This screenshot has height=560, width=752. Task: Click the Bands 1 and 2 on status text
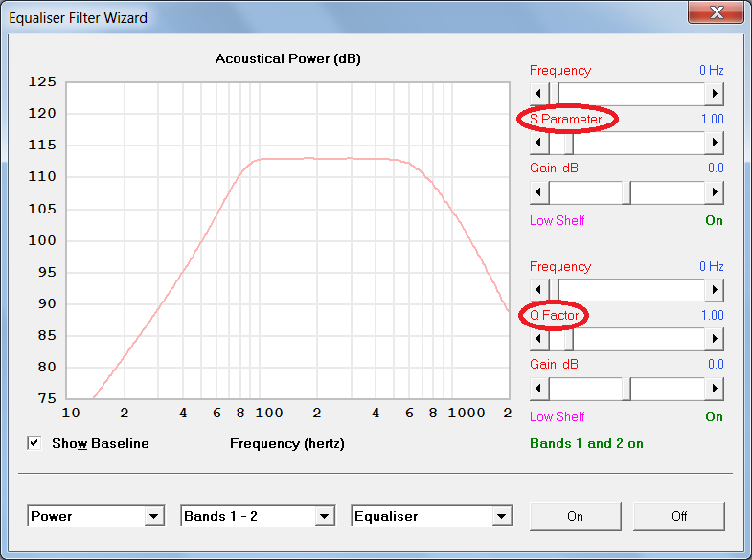[x=586, y=443]
